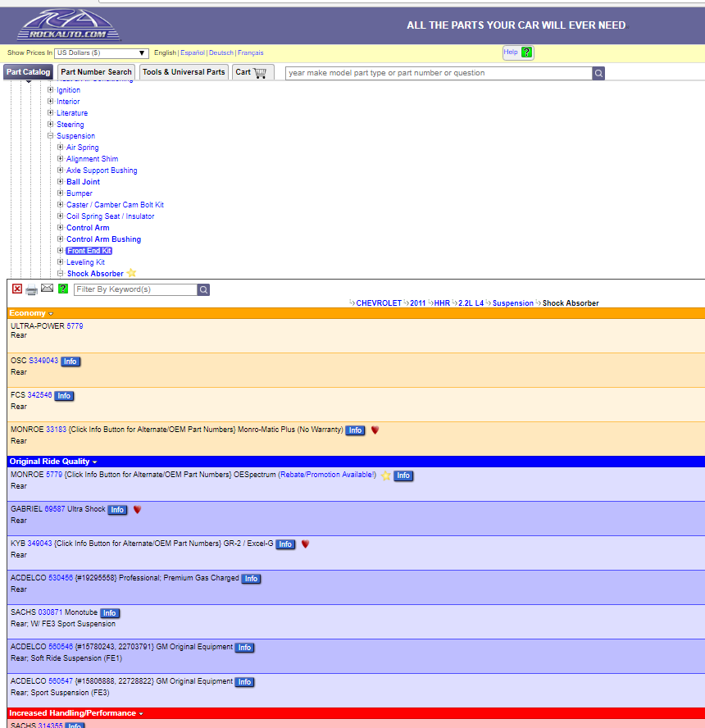
Task: Open the Tools & Universal Parts tab
Action: click(184, 72)
